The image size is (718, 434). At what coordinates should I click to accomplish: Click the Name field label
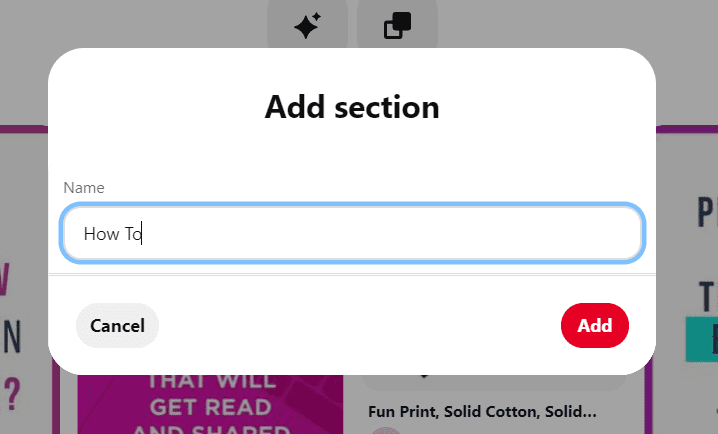pyautogui.click(x=84, y=188)
